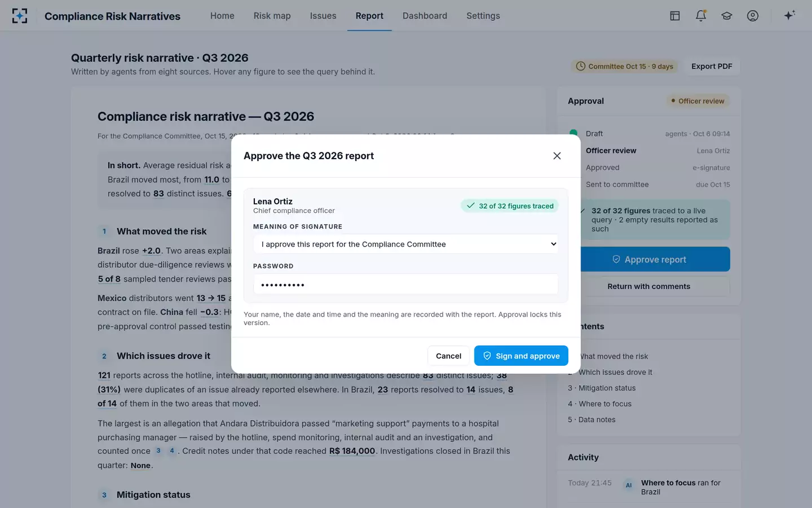Switch to the Issues tab
The width and height of the screenshot is (812, 508).
pyautogui.click(x=323, y=16)
